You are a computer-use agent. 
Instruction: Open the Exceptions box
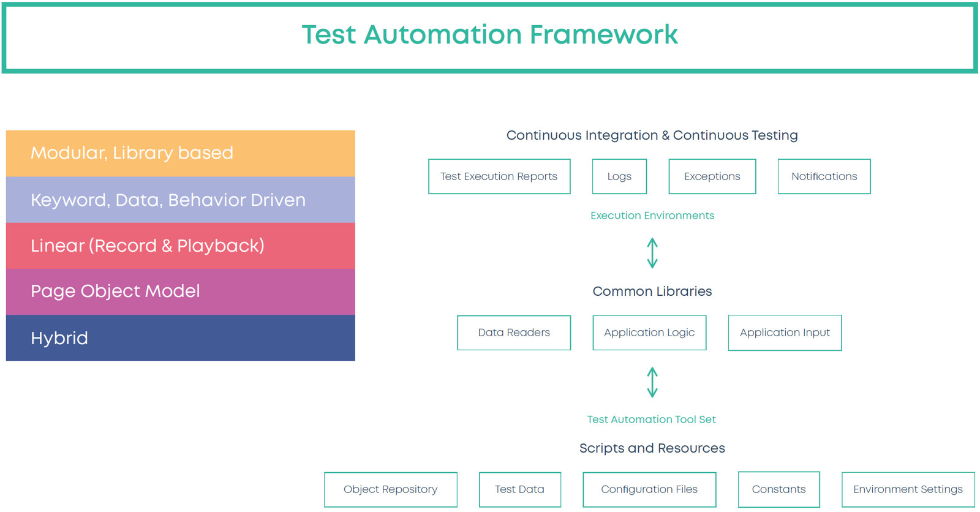[712, 176]
